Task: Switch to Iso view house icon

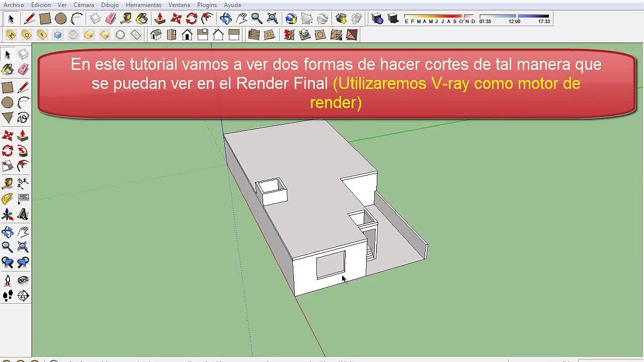Action: [x=156, y=35]
